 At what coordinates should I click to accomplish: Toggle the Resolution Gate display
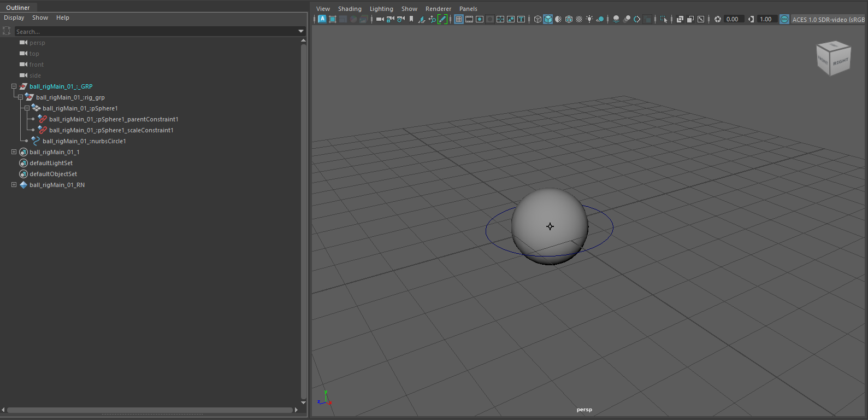pos(480,19)
